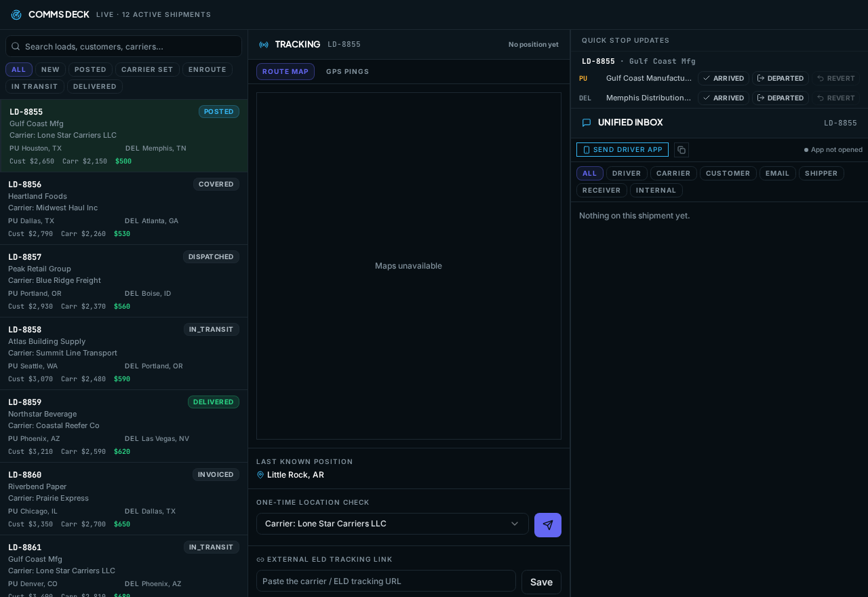Select the Internal inbox filter
The height and width of the screenshot is (597, 868).
click(x=656, y=191)
